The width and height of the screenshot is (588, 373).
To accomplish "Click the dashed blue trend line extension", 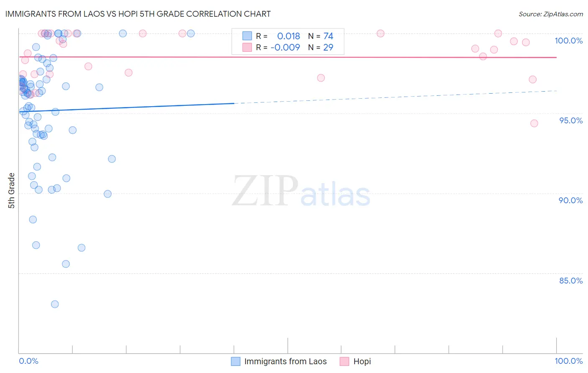I will coord(395,97).
